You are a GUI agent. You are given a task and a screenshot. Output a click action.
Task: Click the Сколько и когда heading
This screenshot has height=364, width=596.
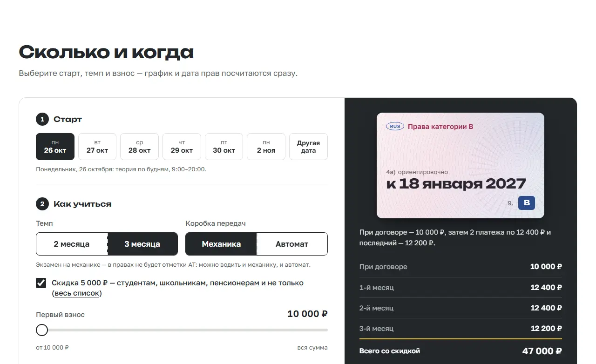106,53
